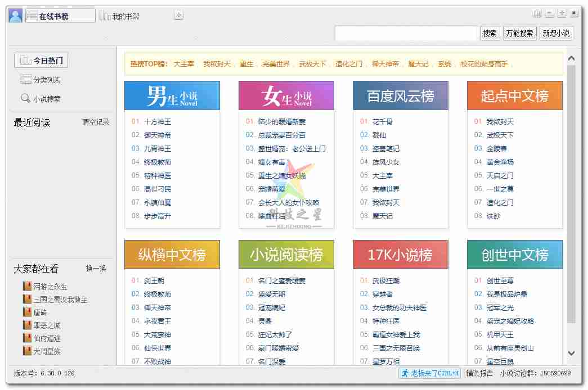Screen dimensions: 588x390
Task: Click the user avatar icon
Action: 16,16
